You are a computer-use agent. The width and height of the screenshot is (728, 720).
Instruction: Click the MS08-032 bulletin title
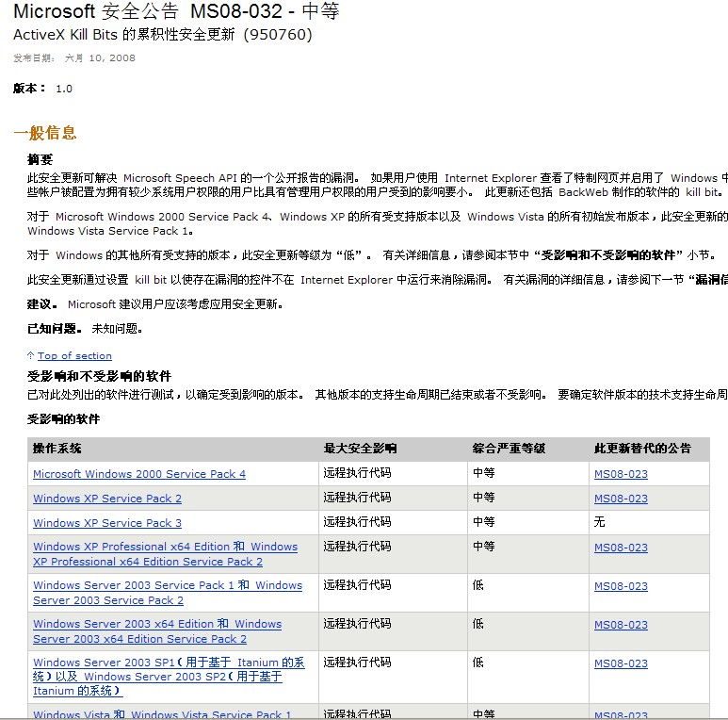tap(176, 11)
